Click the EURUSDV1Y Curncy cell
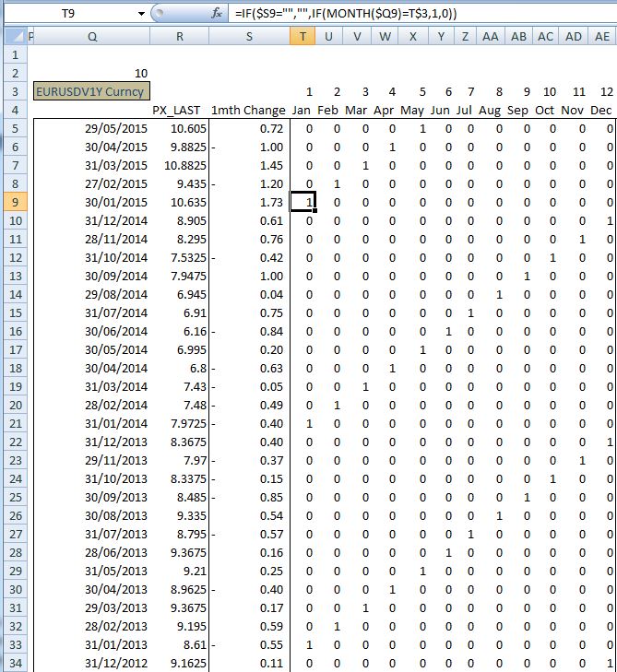Screen dimensions: 617x672 (x=90, y=91)
